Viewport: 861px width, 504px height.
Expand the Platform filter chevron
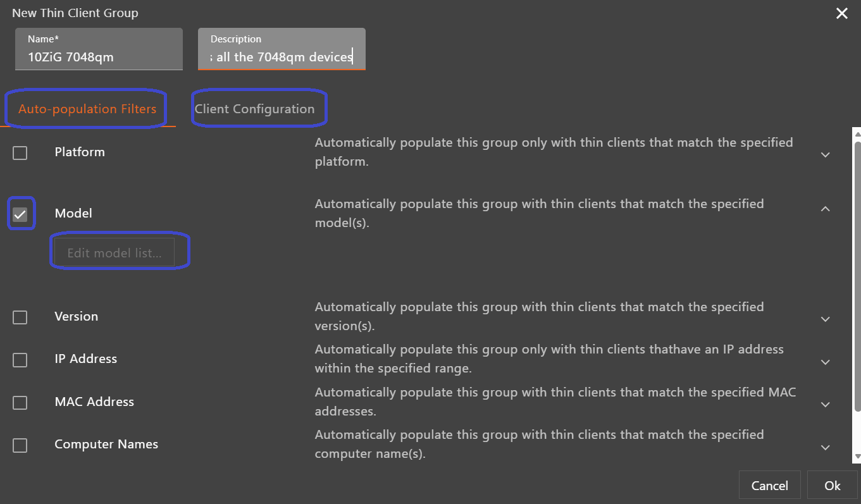coord(825,155)
